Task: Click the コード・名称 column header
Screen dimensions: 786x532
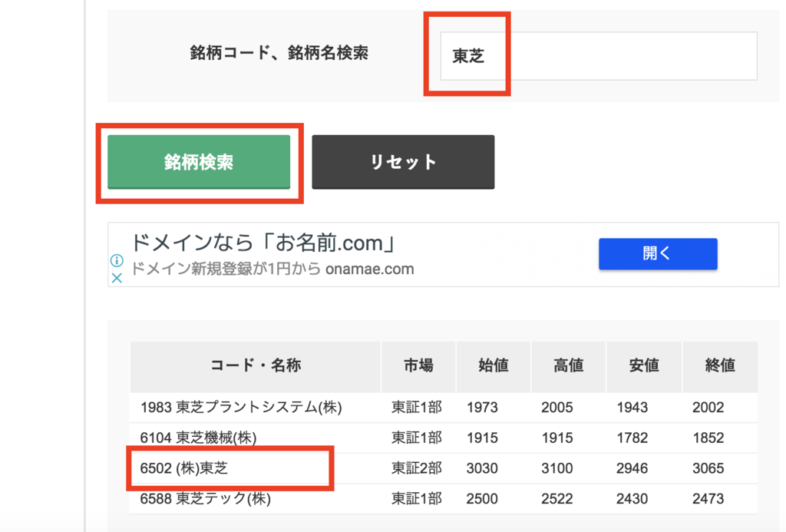Action: 256,365
